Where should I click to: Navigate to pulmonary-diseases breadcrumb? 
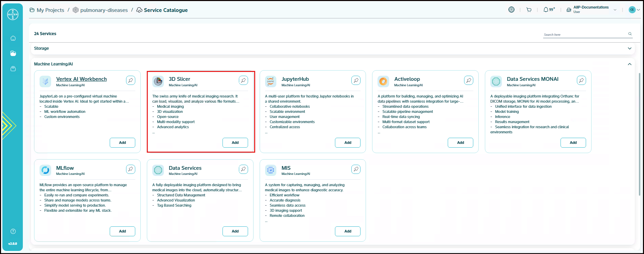tap(104, 10)
